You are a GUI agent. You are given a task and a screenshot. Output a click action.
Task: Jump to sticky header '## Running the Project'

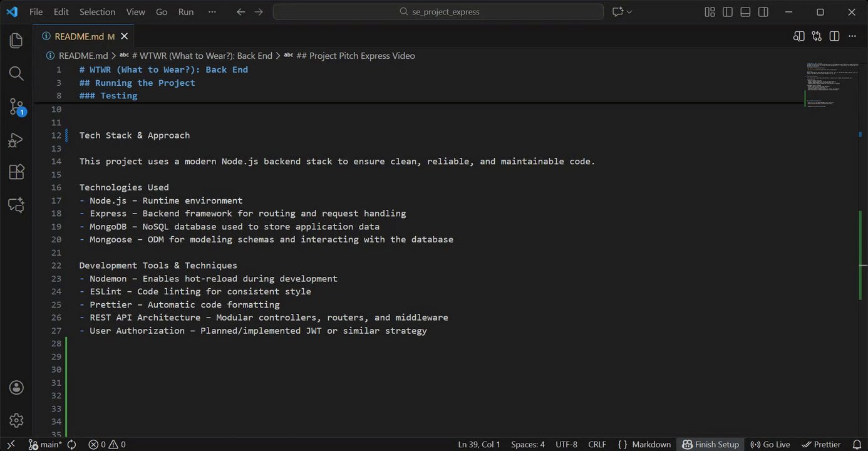137,83
